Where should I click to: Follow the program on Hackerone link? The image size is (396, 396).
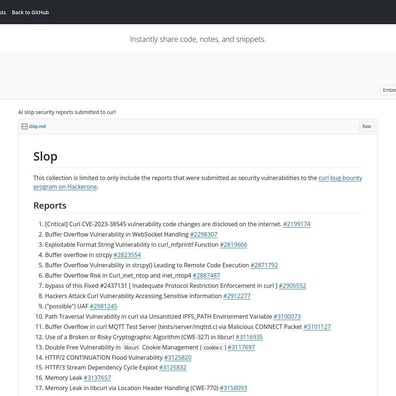[65, 187]
